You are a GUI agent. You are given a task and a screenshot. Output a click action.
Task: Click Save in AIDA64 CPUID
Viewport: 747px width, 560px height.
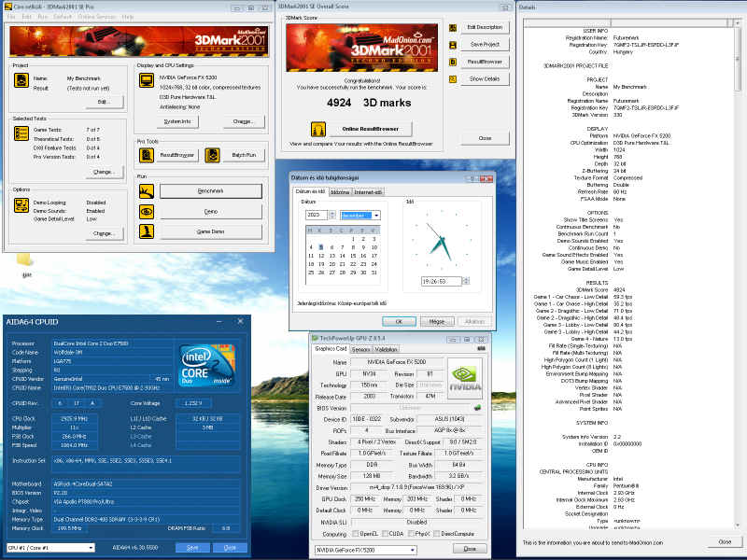pyautogui.click(x=192, y=548)
